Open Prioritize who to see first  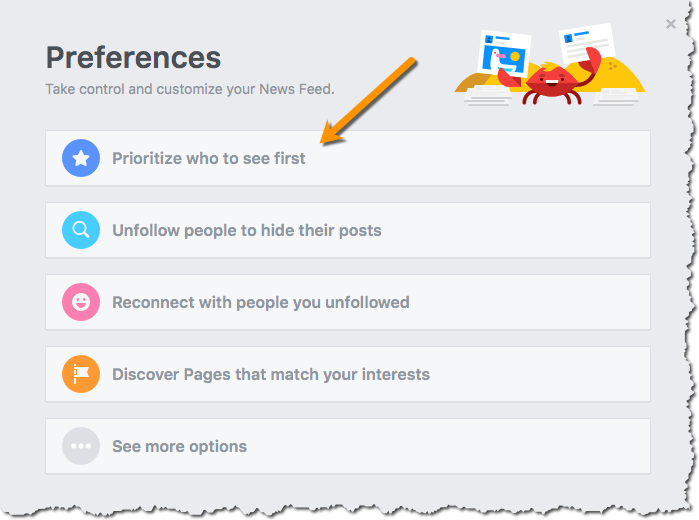pos(209,158)
